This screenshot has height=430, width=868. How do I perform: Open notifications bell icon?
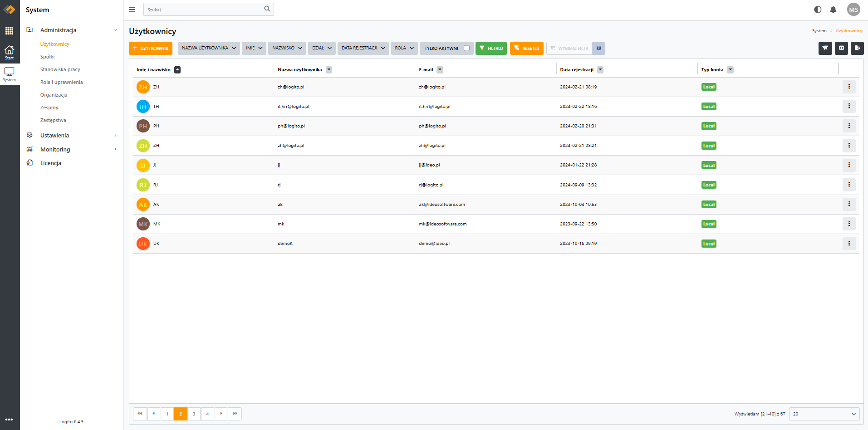[x=833, y=10]
